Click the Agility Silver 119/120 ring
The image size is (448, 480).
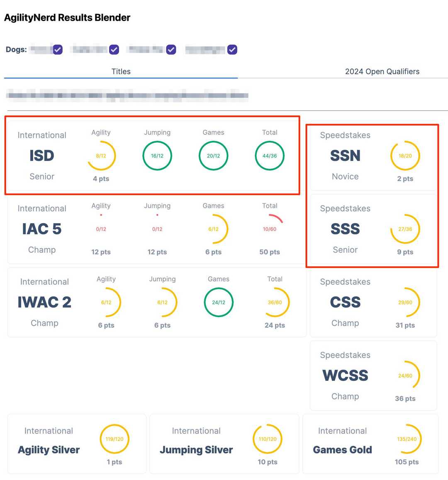pyautogui.click(x=114, y=439)
